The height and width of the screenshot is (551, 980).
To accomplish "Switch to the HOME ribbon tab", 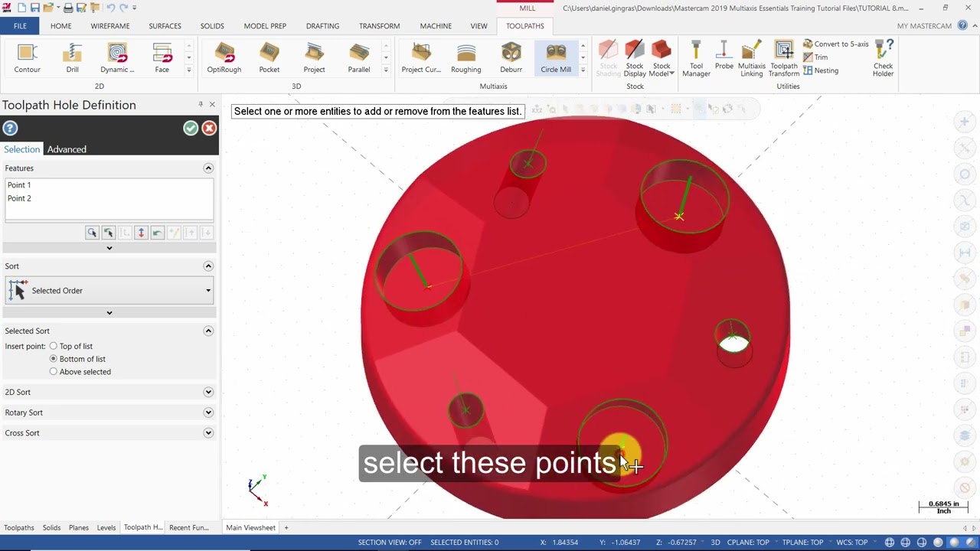I will [x=60, y=26].
